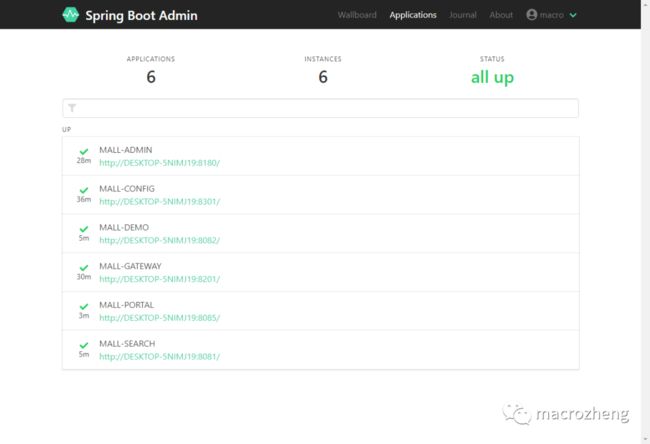Select the MALL-CONFIG application name

click(x=127, y=189)
